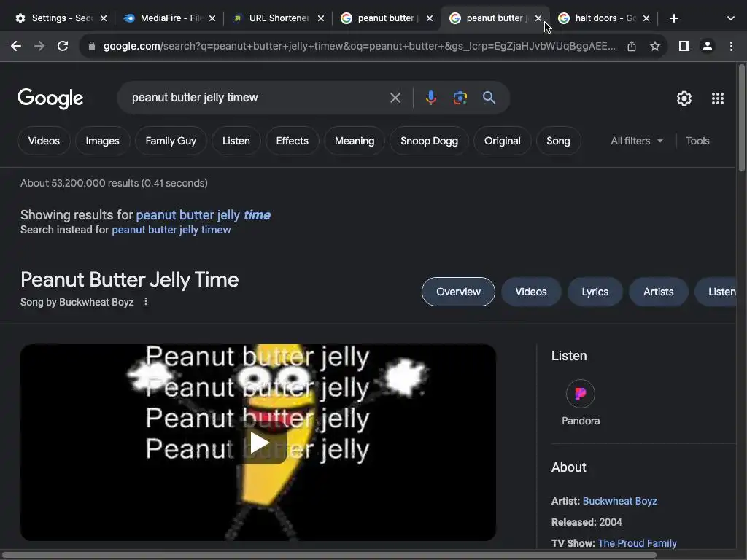Open the Videos knowledge panel tab
747x560 pixels.
point(531,292)
